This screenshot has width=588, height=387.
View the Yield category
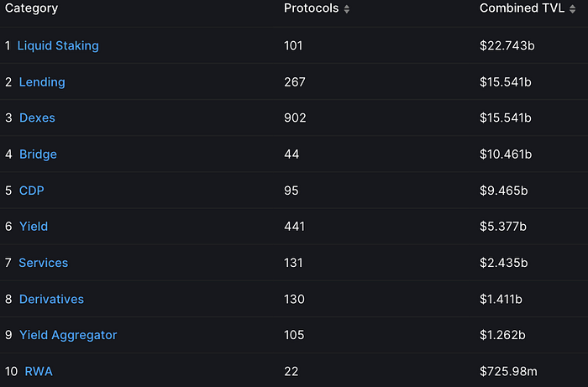(x=34, y=227)
